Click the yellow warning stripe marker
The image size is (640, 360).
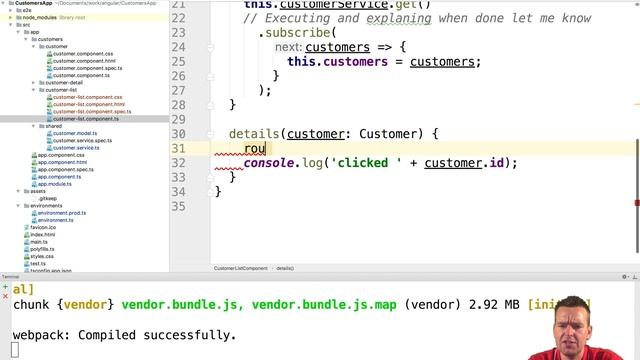tap(637, 104)
